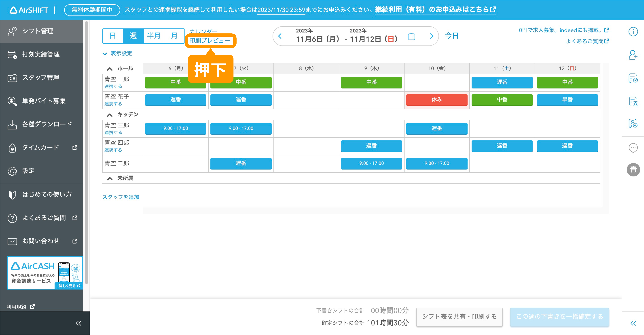Go to next week arrow
This screenshot has height=335, width=644.
coord(431,36)
